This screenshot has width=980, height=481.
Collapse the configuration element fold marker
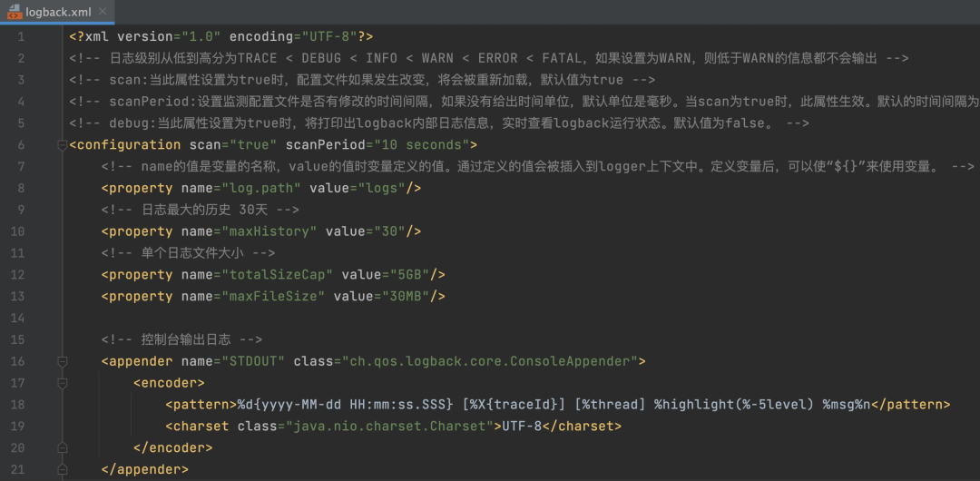62,145
